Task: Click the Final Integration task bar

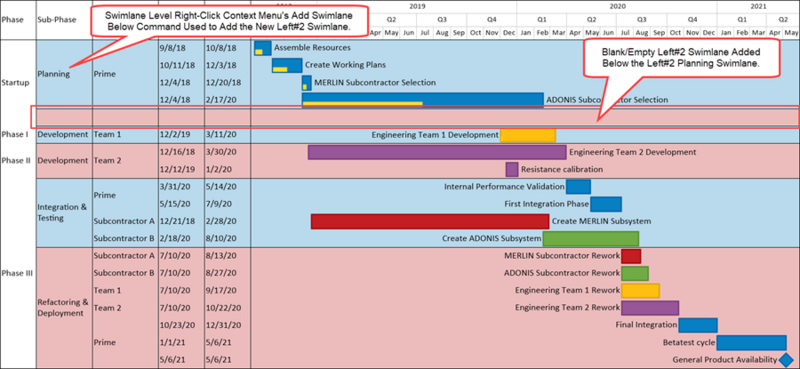Action: [698, 325]
